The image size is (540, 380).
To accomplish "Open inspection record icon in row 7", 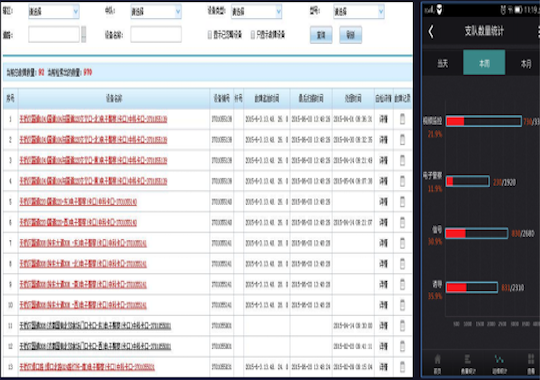I will point(402,243).
